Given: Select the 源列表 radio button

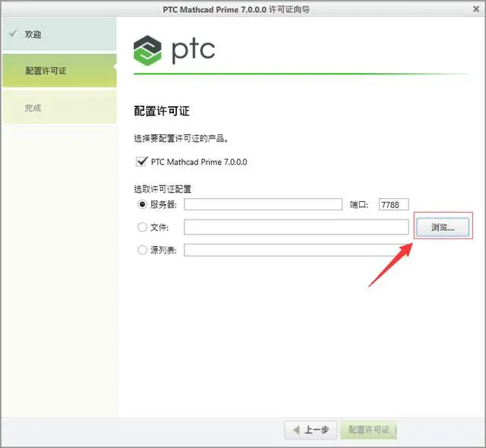Looking at the screenshot, I should pos(142,250).
